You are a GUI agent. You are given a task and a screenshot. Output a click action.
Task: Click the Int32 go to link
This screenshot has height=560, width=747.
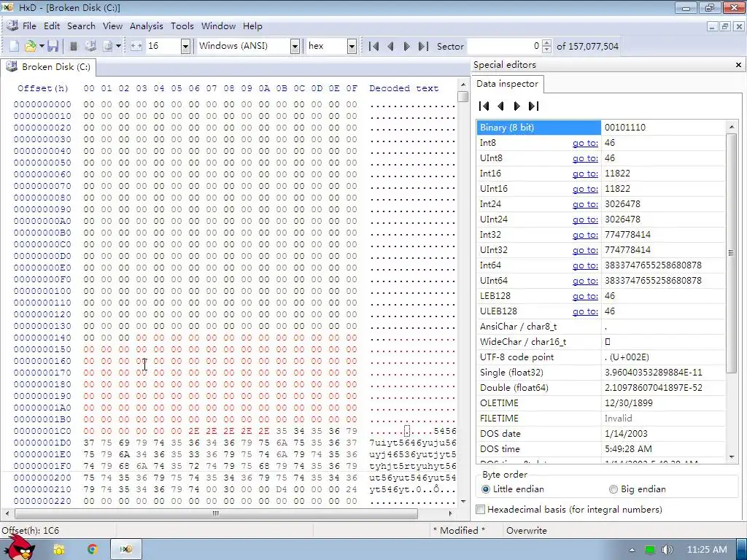(x=585, y=235)
